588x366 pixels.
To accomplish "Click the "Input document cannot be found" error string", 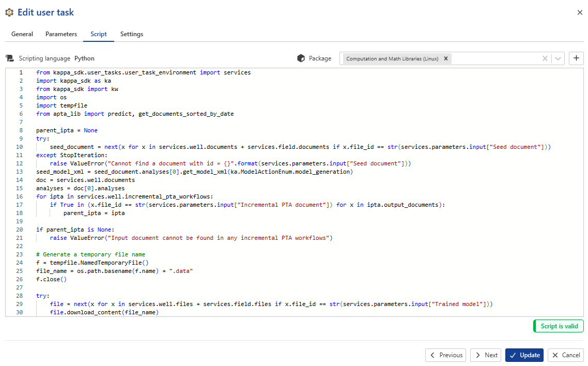I will point(219,238).
